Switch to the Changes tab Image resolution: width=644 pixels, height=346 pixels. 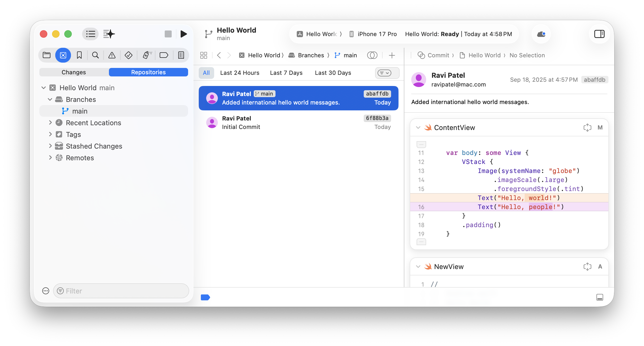[x=74, y=72]
